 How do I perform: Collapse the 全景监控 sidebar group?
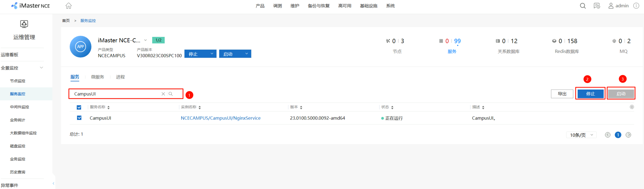point(41,68)
